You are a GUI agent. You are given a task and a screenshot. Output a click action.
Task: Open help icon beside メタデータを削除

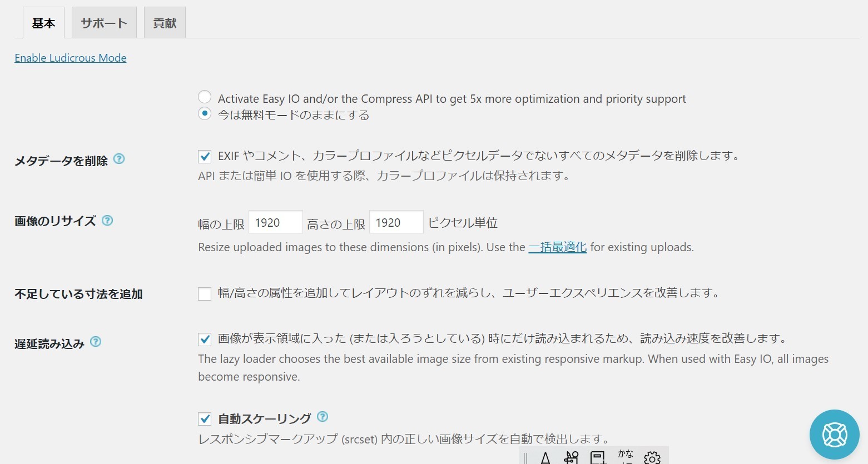coord(119,159)
